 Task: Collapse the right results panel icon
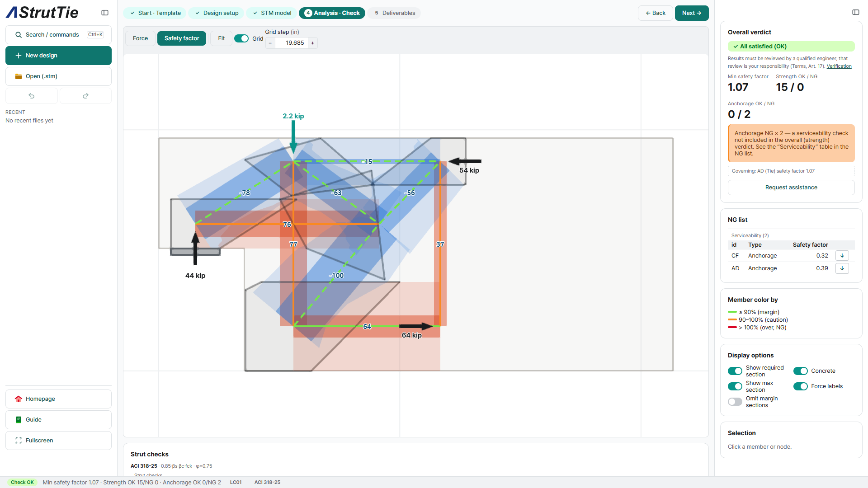tap(855, 12)
